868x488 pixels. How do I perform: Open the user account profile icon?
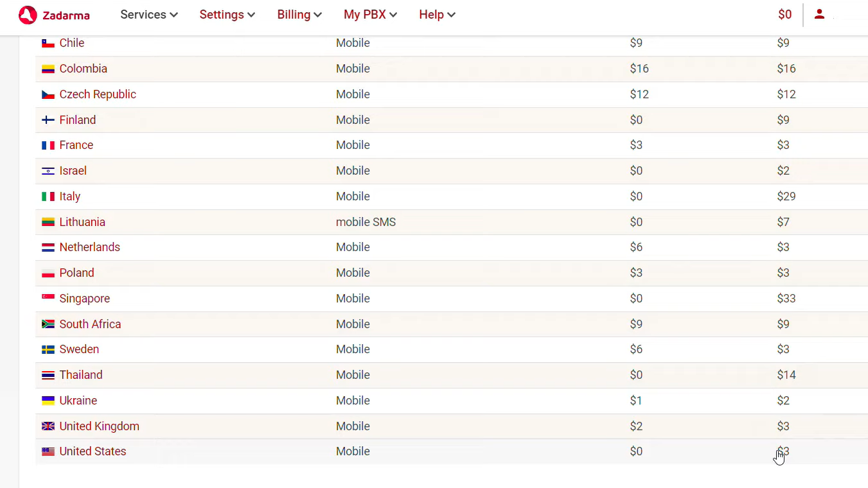(x=819, y=14)
